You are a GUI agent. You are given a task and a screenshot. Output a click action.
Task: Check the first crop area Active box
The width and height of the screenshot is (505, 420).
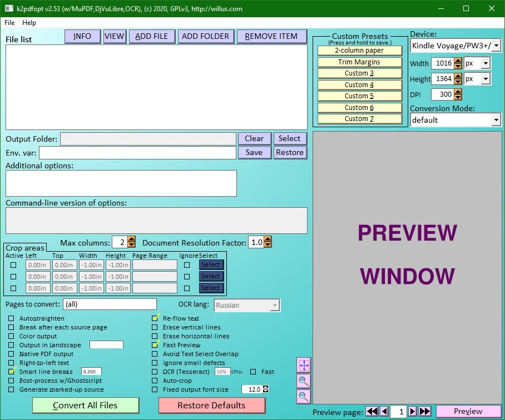13,265
